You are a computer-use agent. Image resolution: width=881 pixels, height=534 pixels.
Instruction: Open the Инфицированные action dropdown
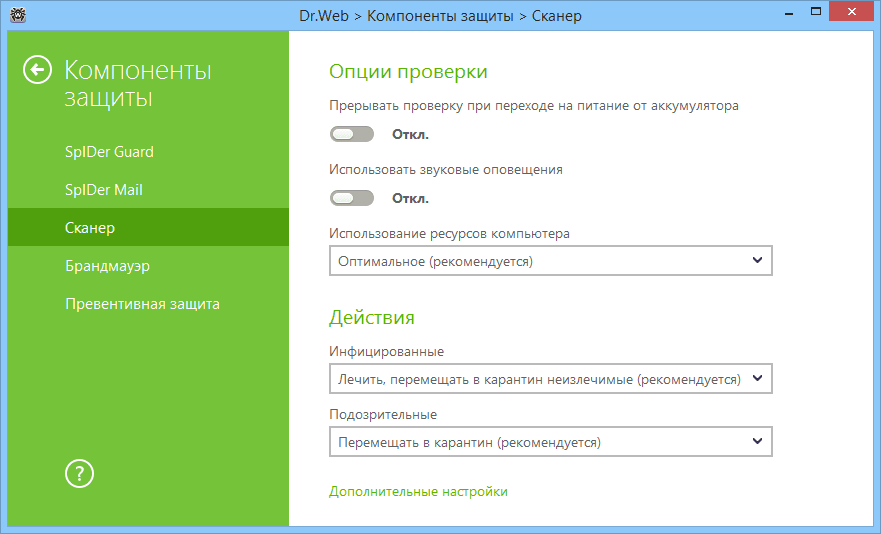point(551,379)
